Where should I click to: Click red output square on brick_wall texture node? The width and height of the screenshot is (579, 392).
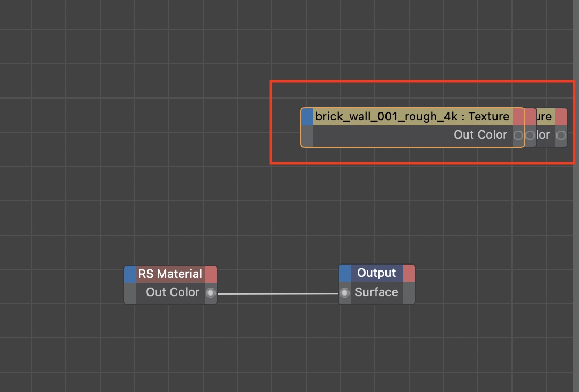[518, 117]
